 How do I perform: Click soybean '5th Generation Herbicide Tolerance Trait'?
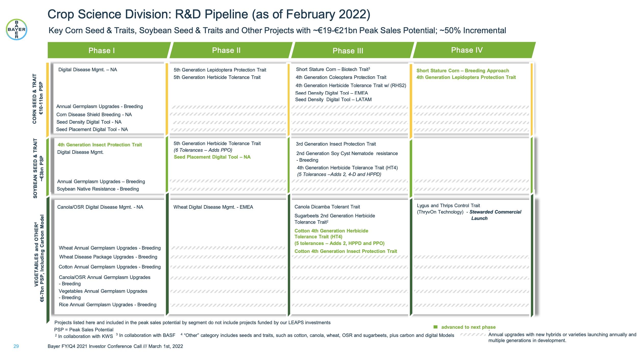tap(217, 143)
